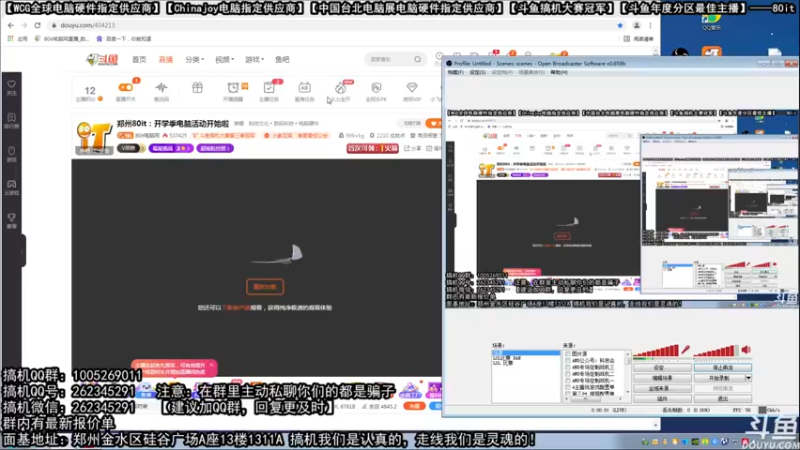Select the highlighted scene in OBS scenes list

click(526, 353)
